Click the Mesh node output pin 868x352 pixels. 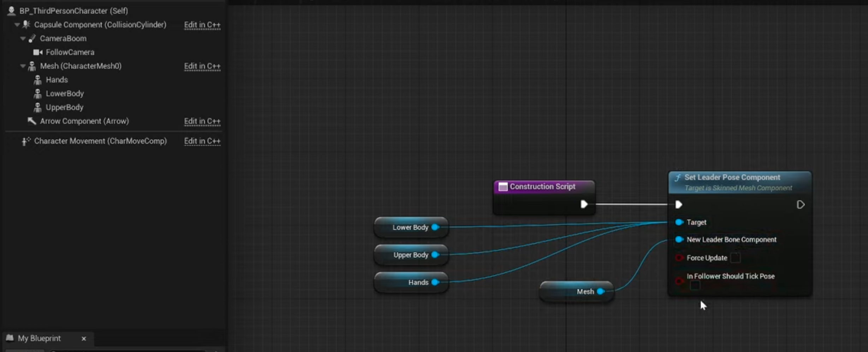click(x=601, y=291)
